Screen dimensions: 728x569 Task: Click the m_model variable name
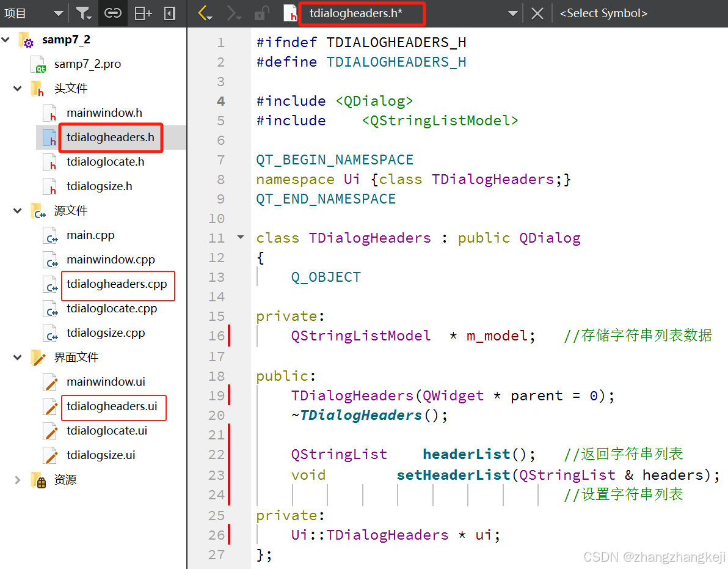[496, 336]
